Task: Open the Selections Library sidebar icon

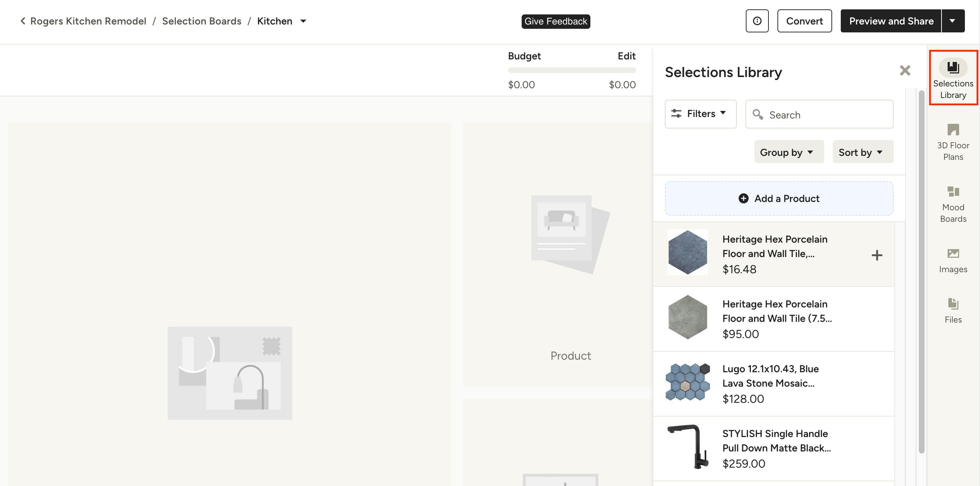Action: [953, 78]
